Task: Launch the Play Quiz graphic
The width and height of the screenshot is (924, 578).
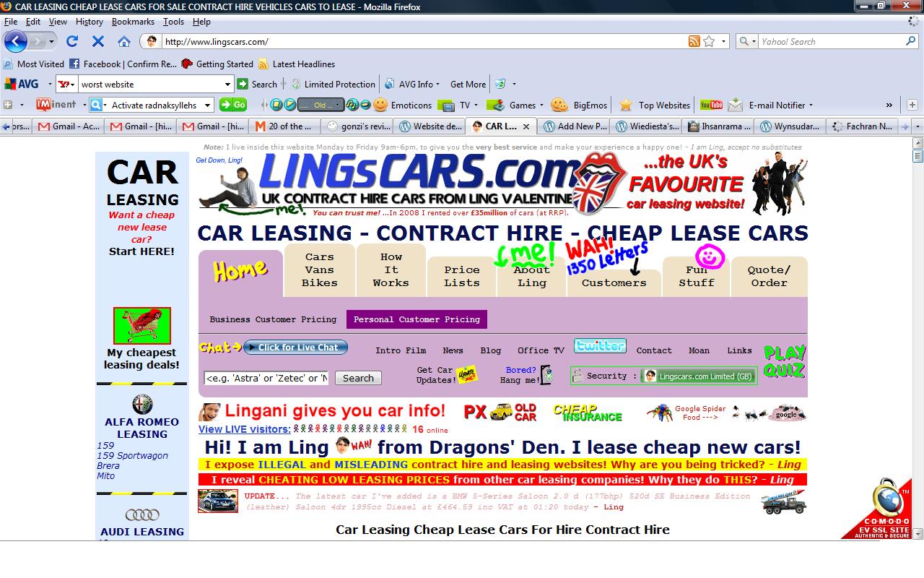Action: coord(785,362)
